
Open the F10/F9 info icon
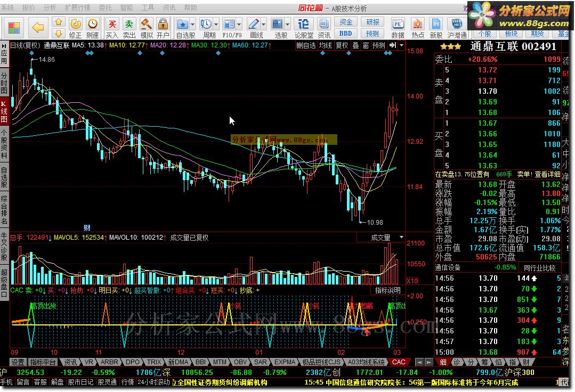click(229, 24)
